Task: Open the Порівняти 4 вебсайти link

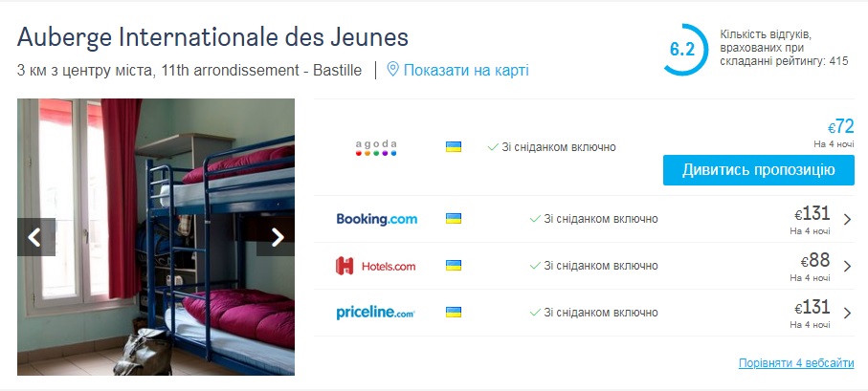Action: [796, 363]
